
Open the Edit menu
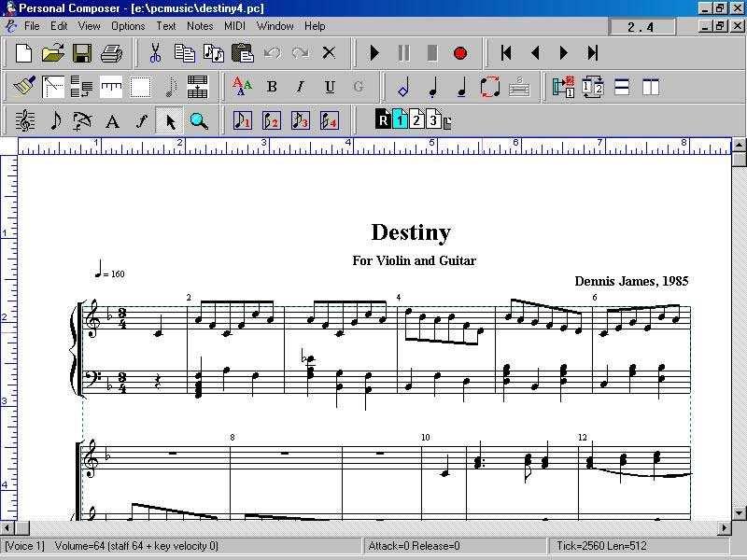coord(59,26)
